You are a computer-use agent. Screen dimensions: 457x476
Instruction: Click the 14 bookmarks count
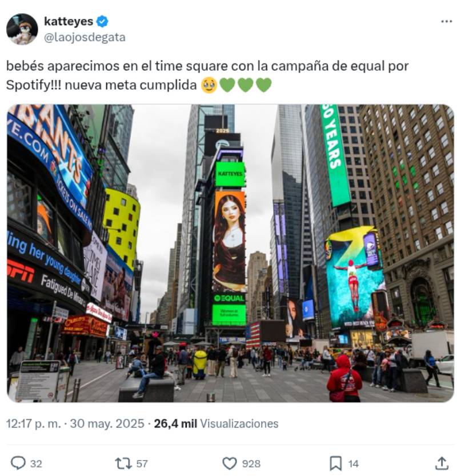point(353,463)
